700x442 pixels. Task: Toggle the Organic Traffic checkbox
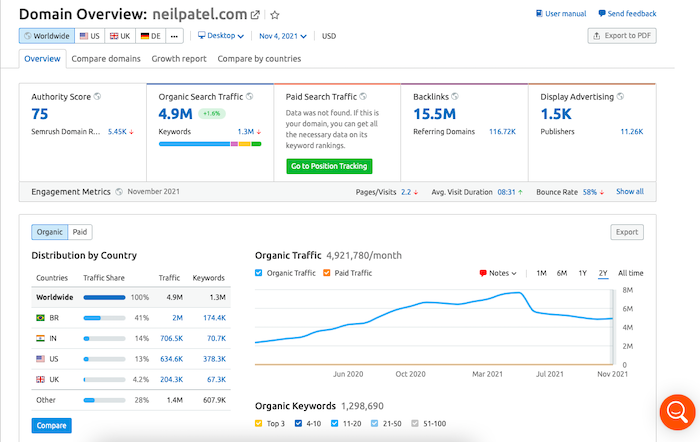pyautogui.click(x=258, y=273)
